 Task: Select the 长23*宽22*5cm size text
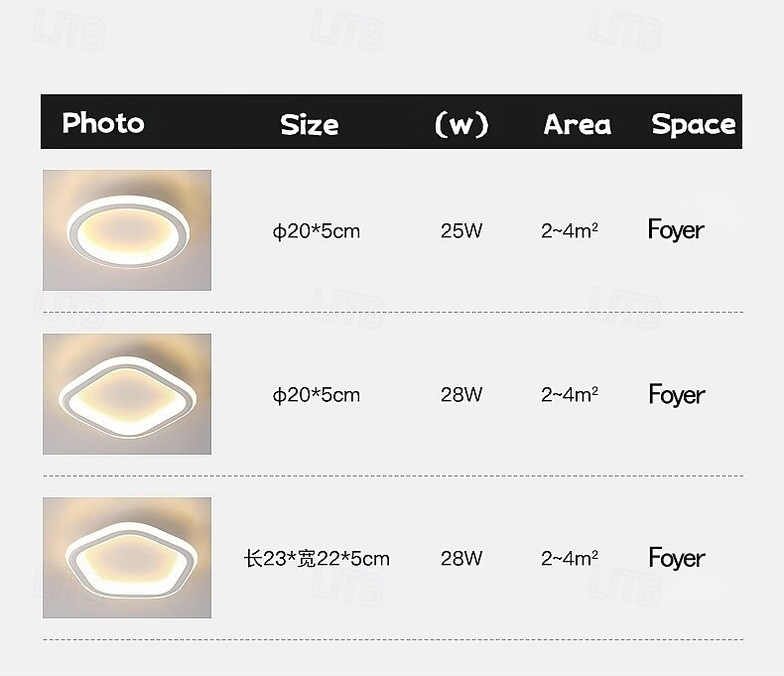317,559
